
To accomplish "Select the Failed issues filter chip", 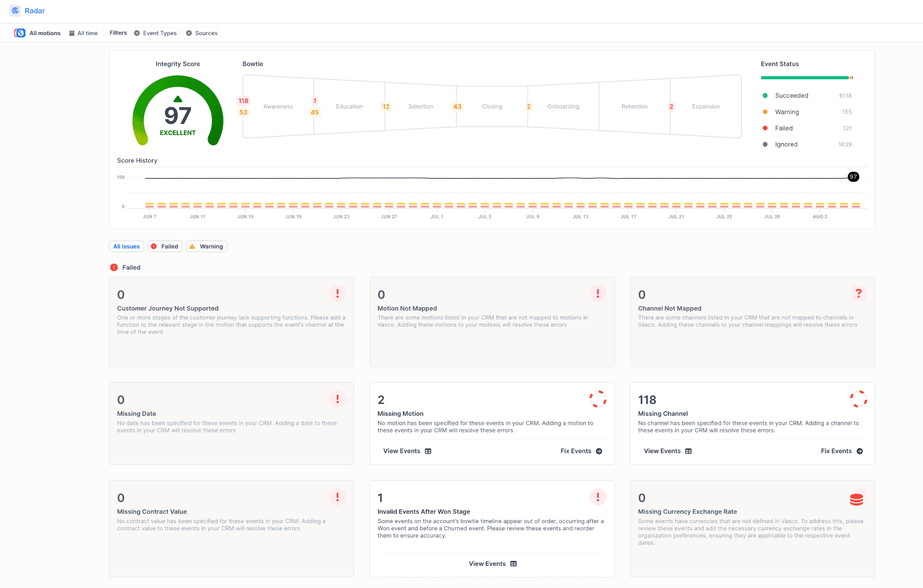I will click(164, 246).
